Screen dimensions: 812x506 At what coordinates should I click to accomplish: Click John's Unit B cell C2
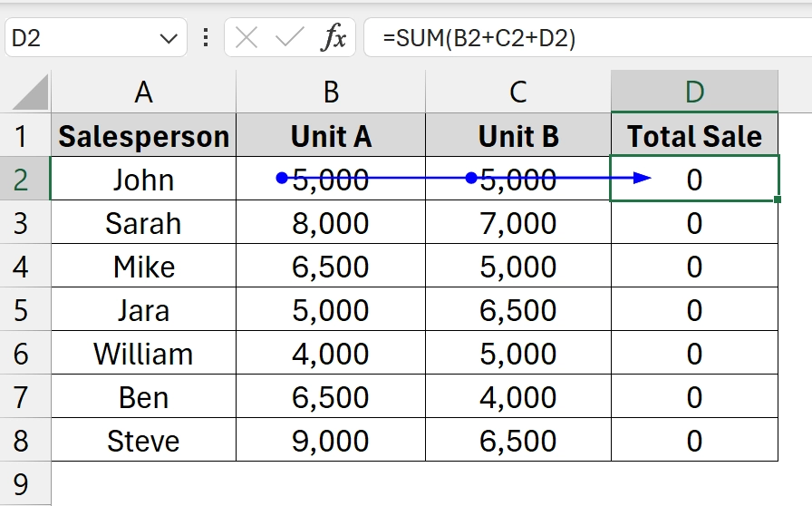click(x=518, y=179)
